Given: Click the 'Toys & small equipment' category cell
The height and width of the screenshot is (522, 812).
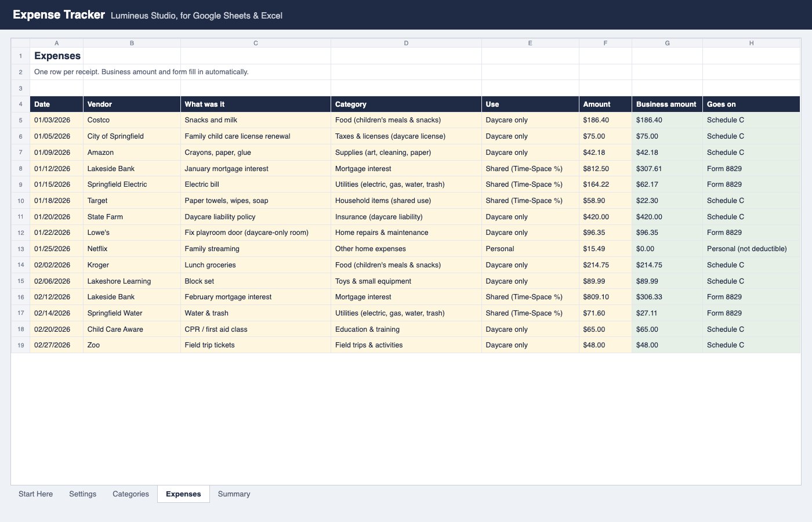Looking at the screenshot, I should pos(406,281).
